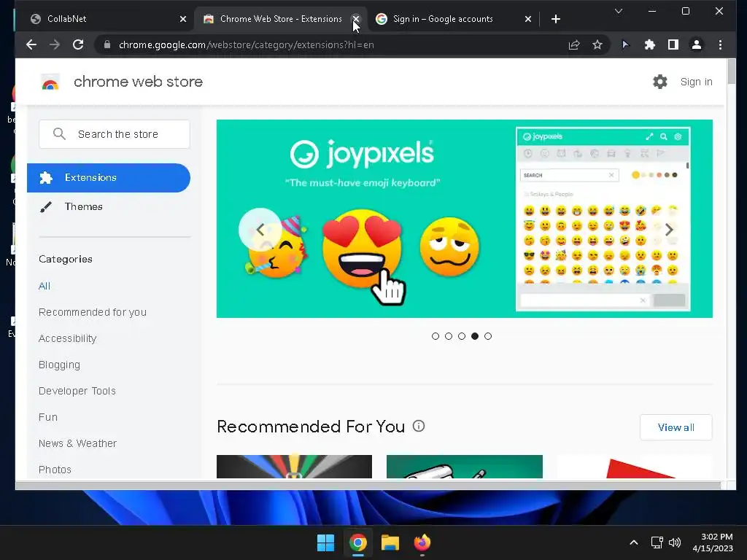Viewport: 747px width, 560px height.
Task: Choose the News & Weather category
Action: (x=77, y=443)
